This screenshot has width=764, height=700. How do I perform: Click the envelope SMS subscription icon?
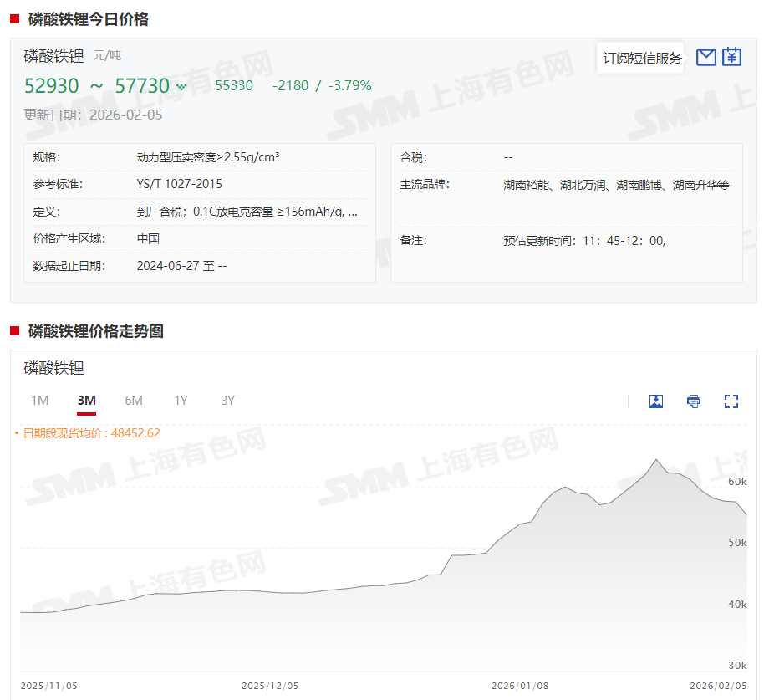(x=706, y=57)
